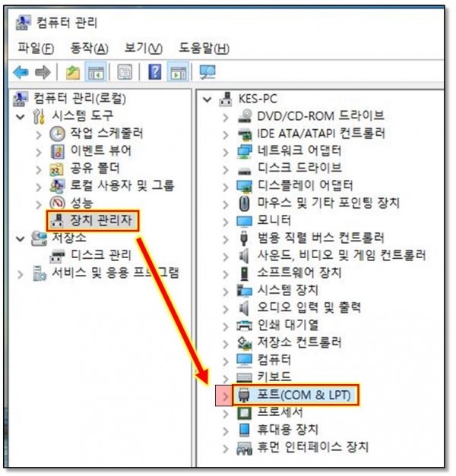The width and height of the screenshot is (456, 476).
Task: Click the scan for hardware changes monitor icon
Action: click(x=207, y=72)
